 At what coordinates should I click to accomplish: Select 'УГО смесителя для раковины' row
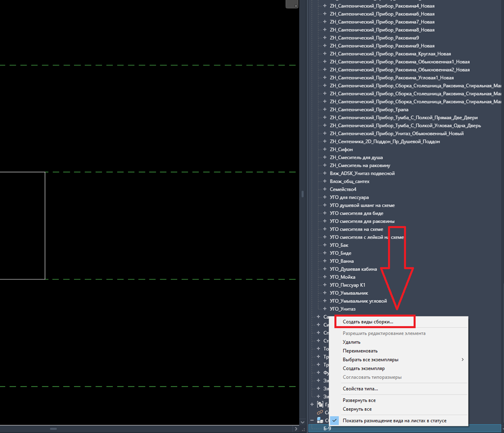tap(362, 221)
